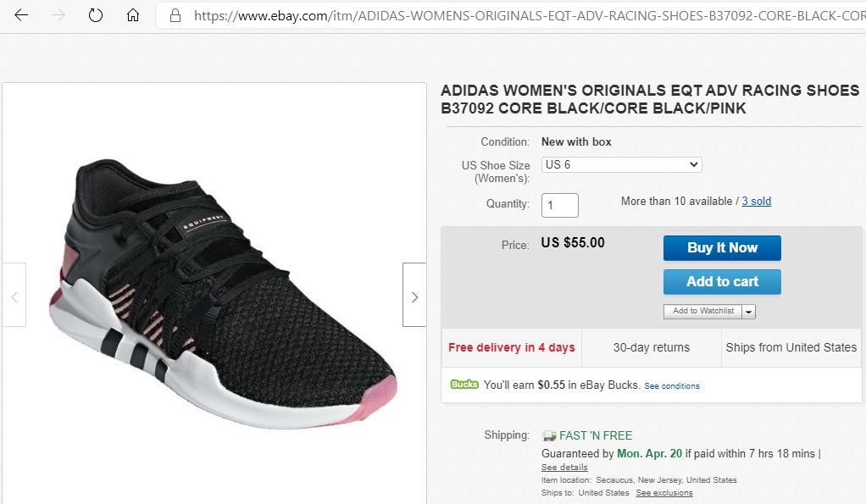Go to the browser home page icon
Image resolution: width=866 pixels, height=504 pixels.
point(133,15)
